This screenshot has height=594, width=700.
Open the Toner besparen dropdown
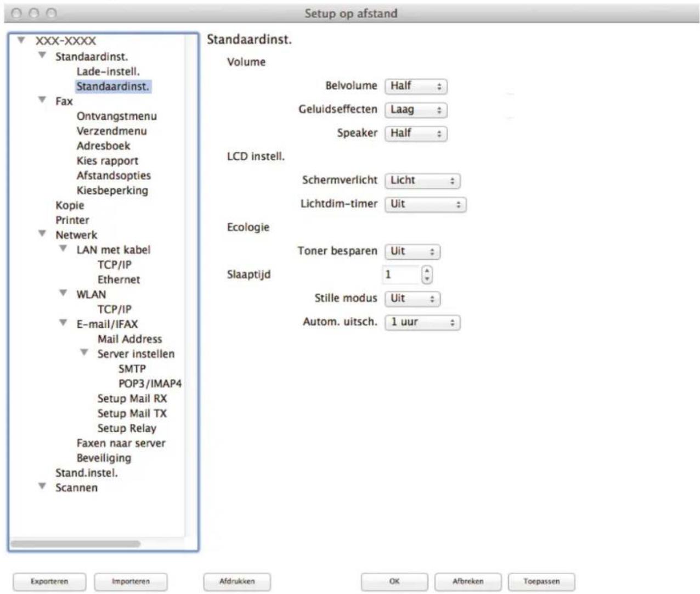pyautogui.click(x=413, y=251)
